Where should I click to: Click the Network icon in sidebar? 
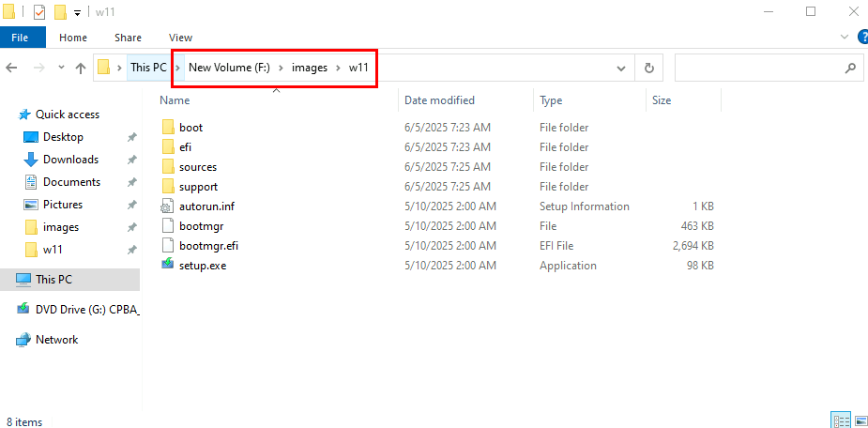[23, 340]
